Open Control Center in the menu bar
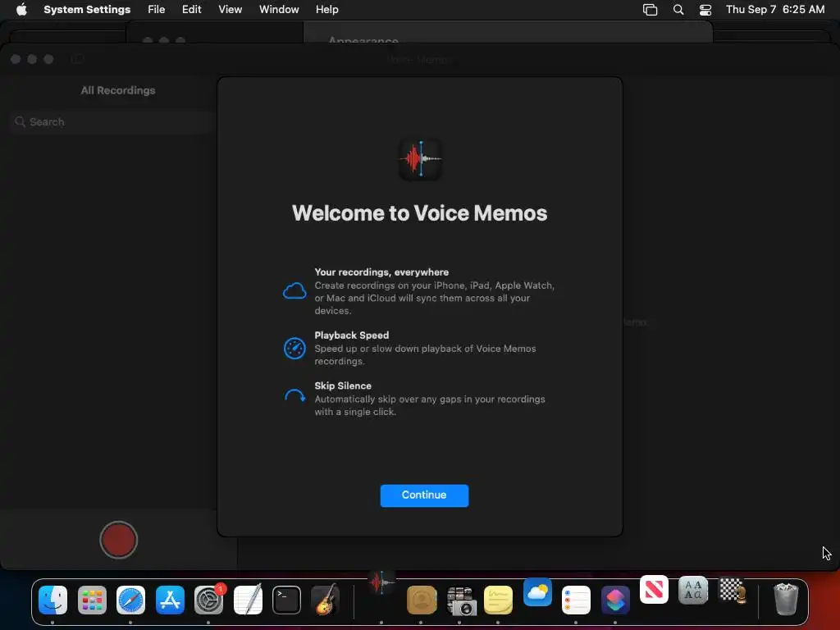The height and width of the screenshot is (630, 840). [705, 10]
